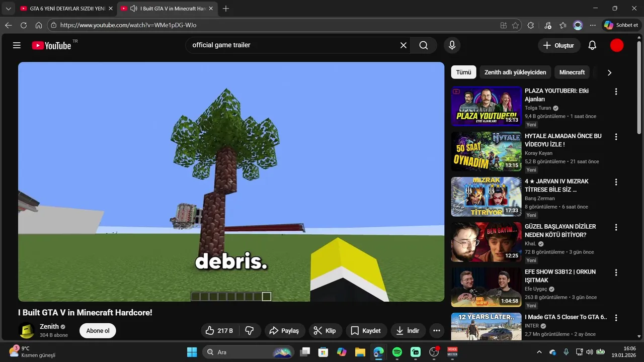
Task: Click the magnifier search button
Action: point(424,45)
